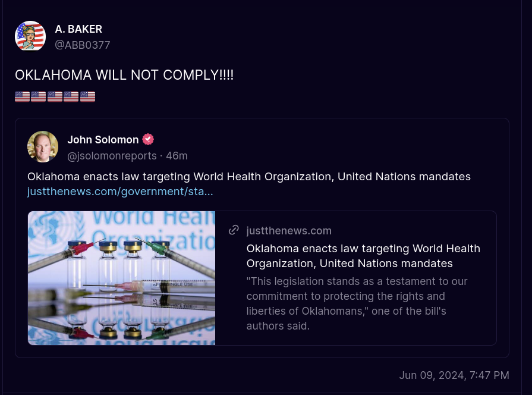This screenshot has height=395, width=532.
Task: Click the chain link icon in the card
Action: [x=234, y=230]
